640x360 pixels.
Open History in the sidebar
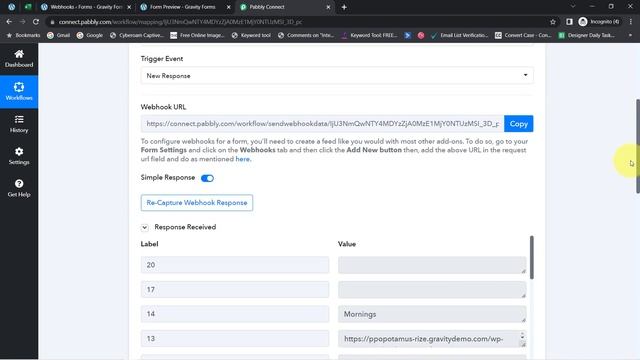(19, 124)
